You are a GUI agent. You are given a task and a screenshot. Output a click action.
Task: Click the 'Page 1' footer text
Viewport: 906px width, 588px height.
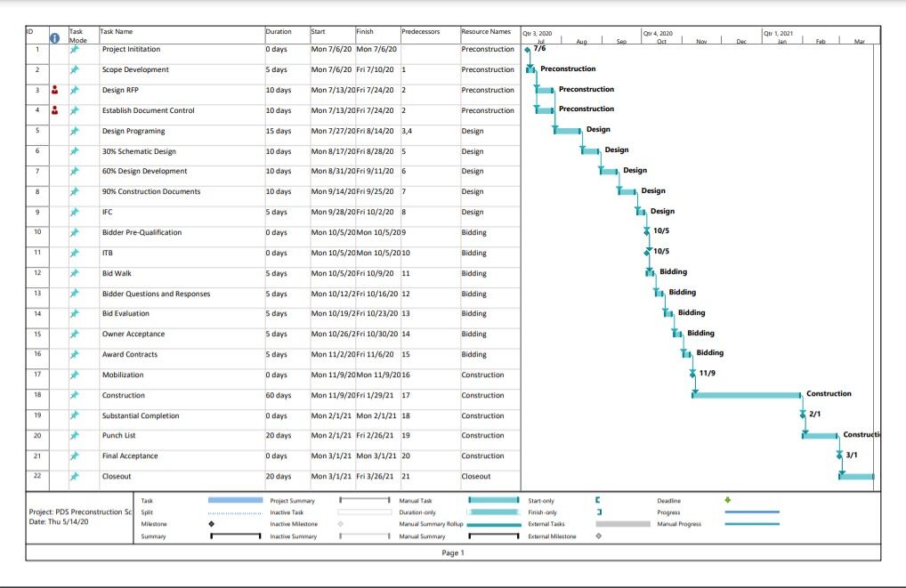pyautogui.click(x=453, y=552)
